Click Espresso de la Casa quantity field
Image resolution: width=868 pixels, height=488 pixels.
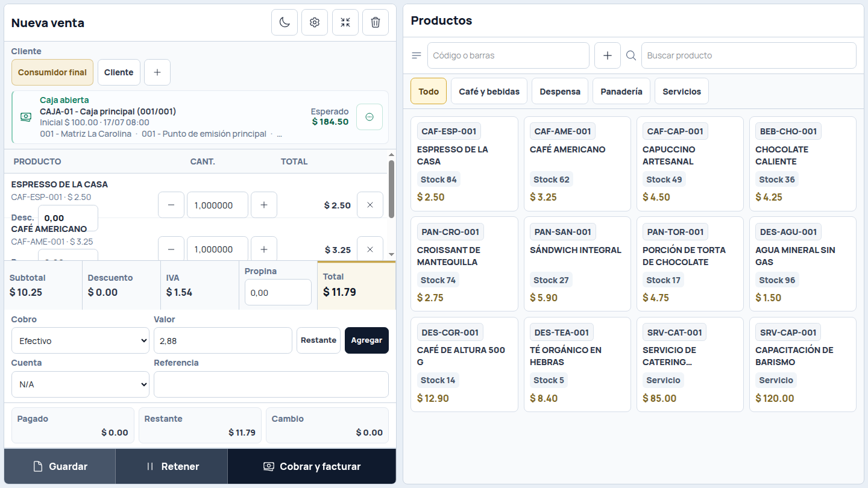coord(218,205)
